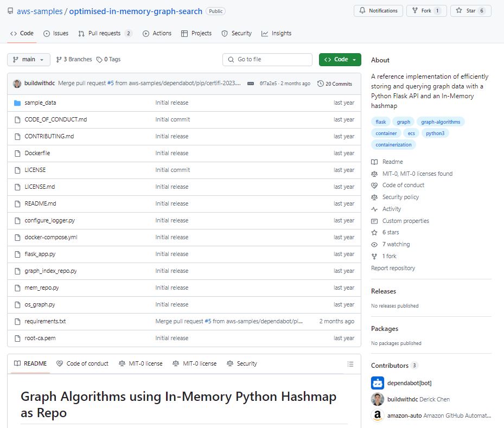The width and height of the screenshot is (504, 428).
Task: Click the eye icon beside 7 watching
Action: pos(374,245)
